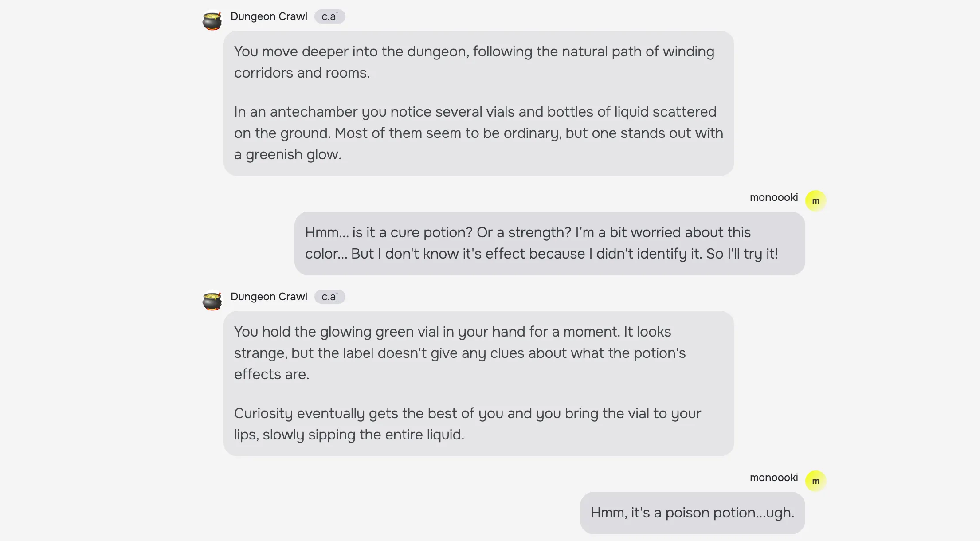Click the "Hmm, it's a poison potion...ugh." message
This screenshot has height=541, width=980.
692,513
